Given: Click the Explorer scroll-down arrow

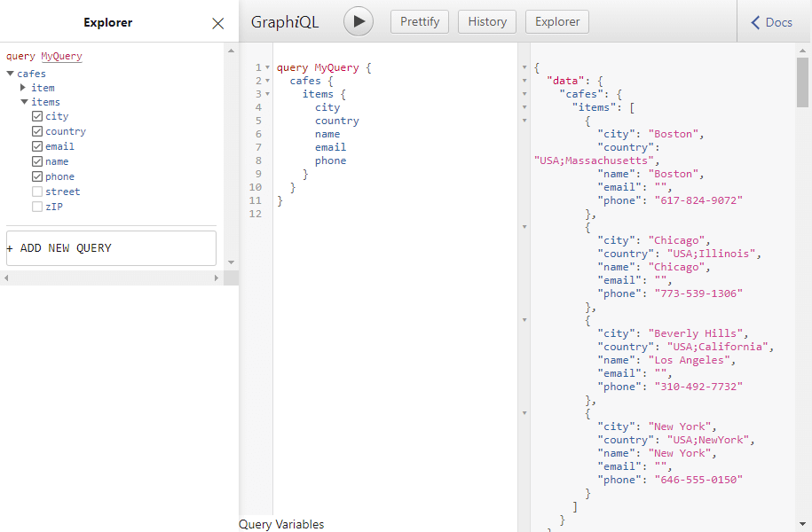Looking at the screenshot, I should (x=231, y=262).
